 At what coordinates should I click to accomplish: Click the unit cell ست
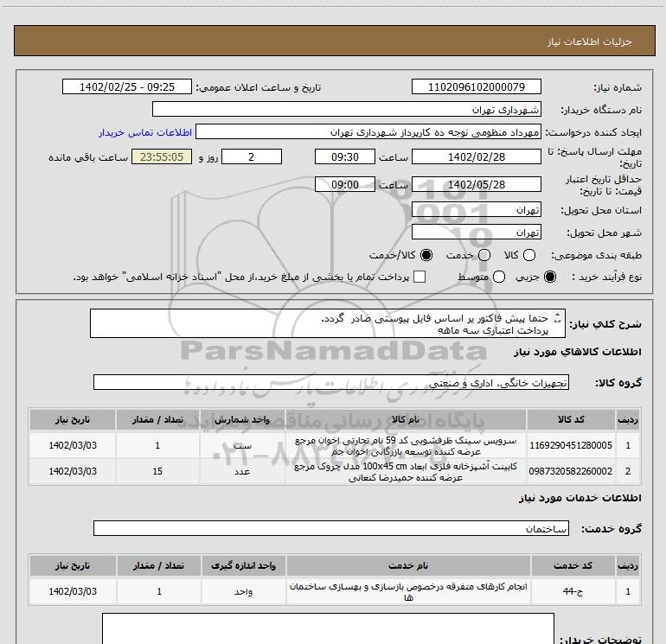coord(242,445)
